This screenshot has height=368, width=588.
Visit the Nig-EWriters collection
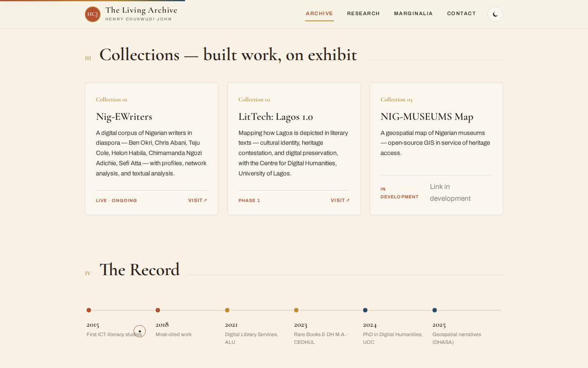[198, 200]
